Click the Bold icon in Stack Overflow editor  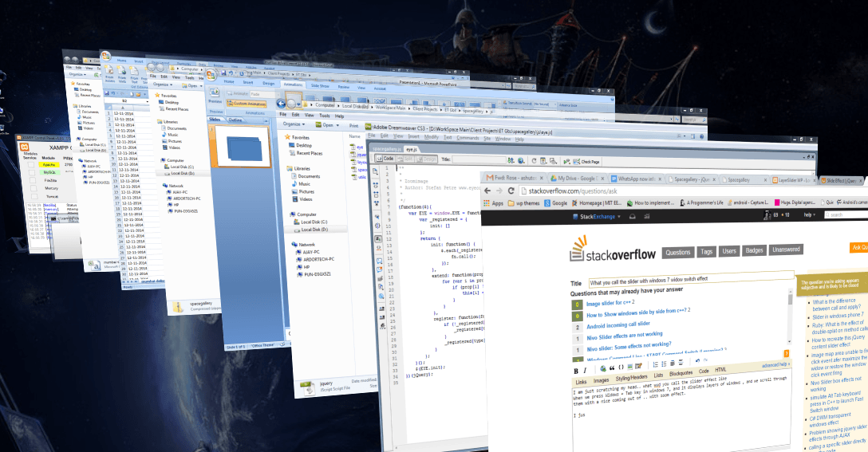(576, 371)
